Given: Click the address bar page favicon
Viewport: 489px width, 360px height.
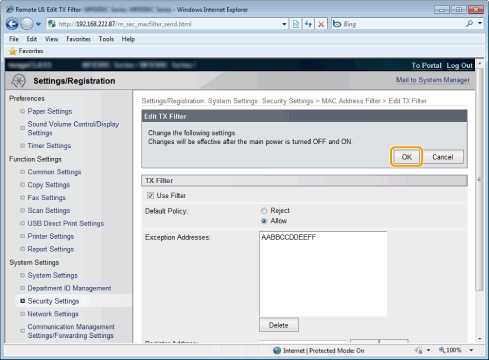Looking at the screenshot, I should (52, 24).
